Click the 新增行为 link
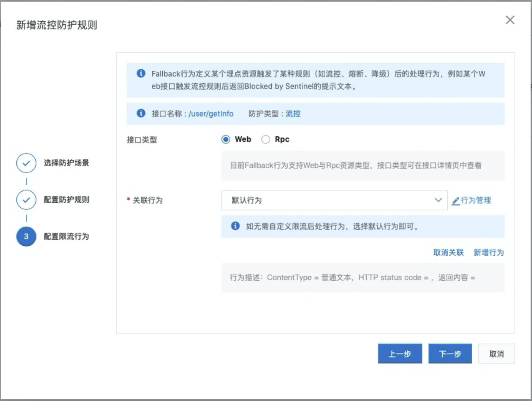The height and width of the screenshot is (401, 532). point(489,253)
